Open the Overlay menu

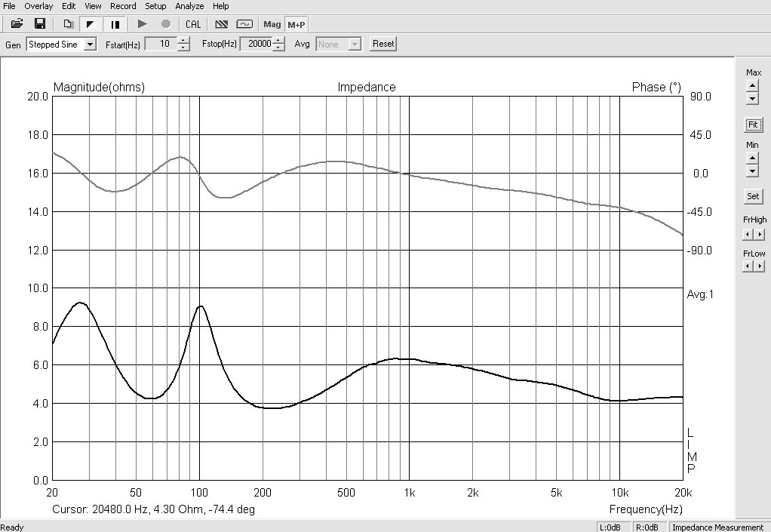pyautogui.click(x=38, y=6)
